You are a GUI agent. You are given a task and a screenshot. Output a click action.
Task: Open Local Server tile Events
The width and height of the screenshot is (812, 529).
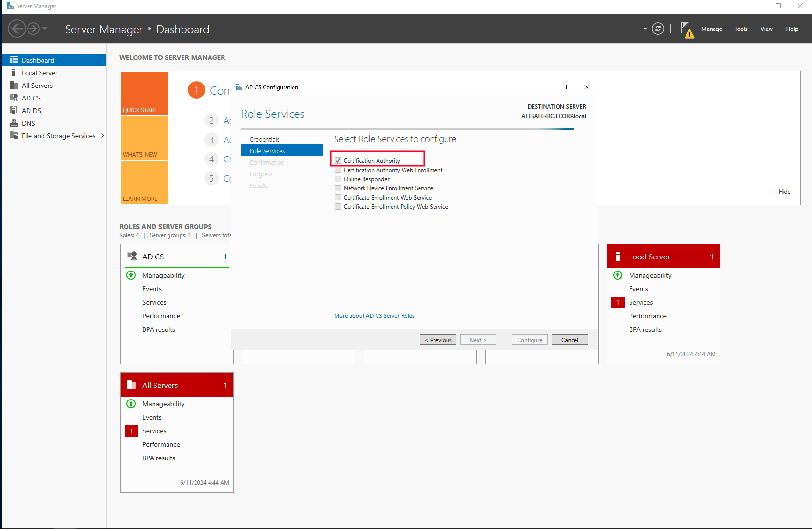click(x=638, y=289)
